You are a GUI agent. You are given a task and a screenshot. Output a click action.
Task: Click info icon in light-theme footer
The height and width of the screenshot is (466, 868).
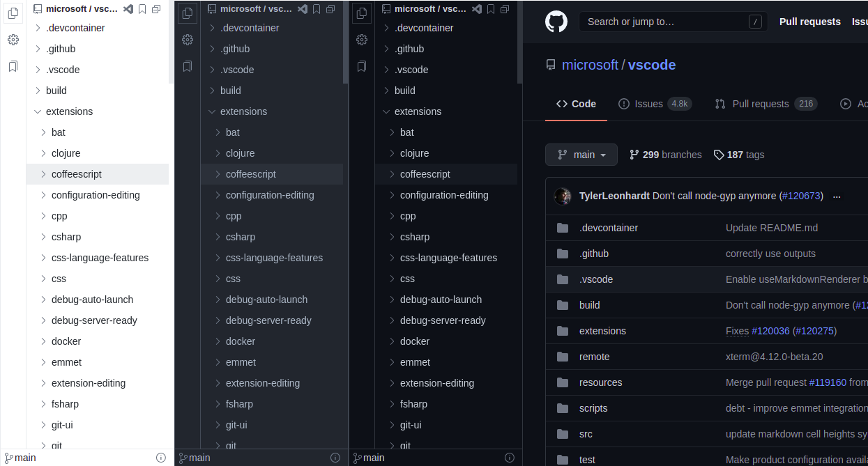pos(161,458)
